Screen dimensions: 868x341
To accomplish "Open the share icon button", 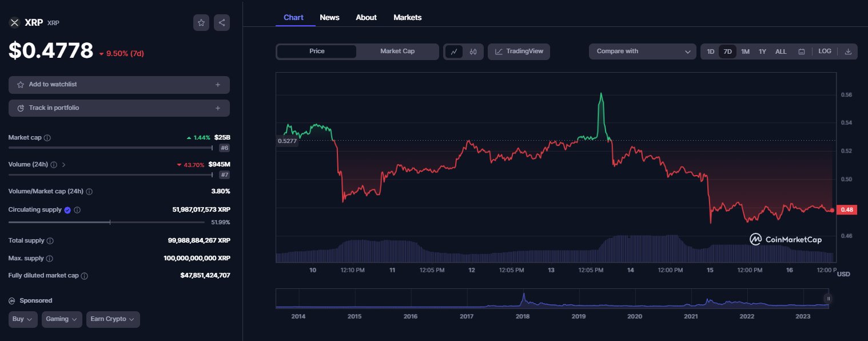I will tap(222, 23).
